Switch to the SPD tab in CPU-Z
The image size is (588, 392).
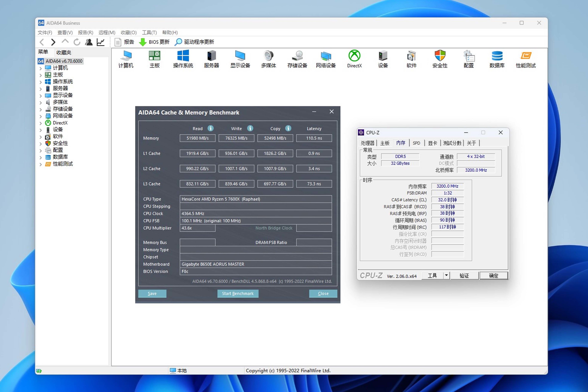pyautogui.click(x=416, y=143)
